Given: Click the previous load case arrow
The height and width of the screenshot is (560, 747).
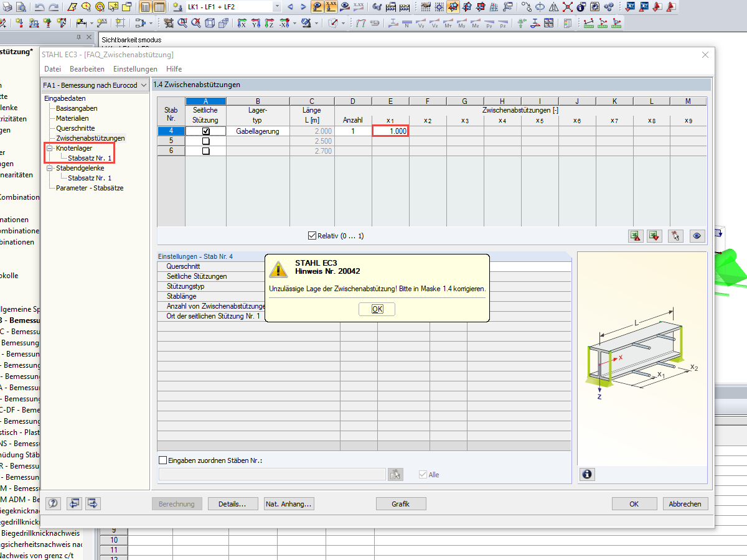Looking at the screenshot, I should click(x=290, y=7).
